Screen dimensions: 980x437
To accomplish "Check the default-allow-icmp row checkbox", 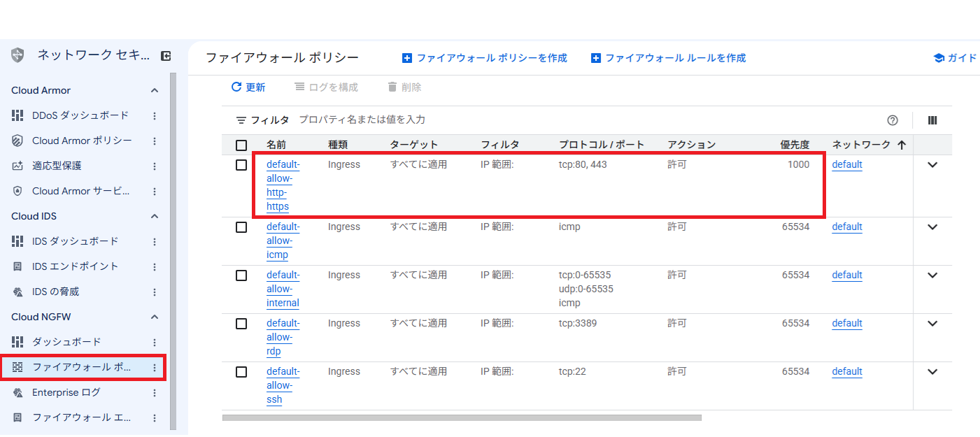I will pos(241,227).
